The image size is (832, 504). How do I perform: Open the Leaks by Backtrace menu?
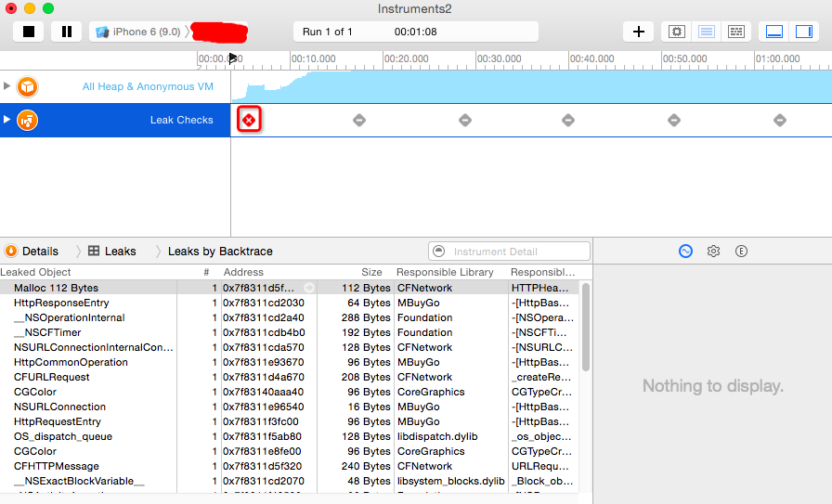220,252
